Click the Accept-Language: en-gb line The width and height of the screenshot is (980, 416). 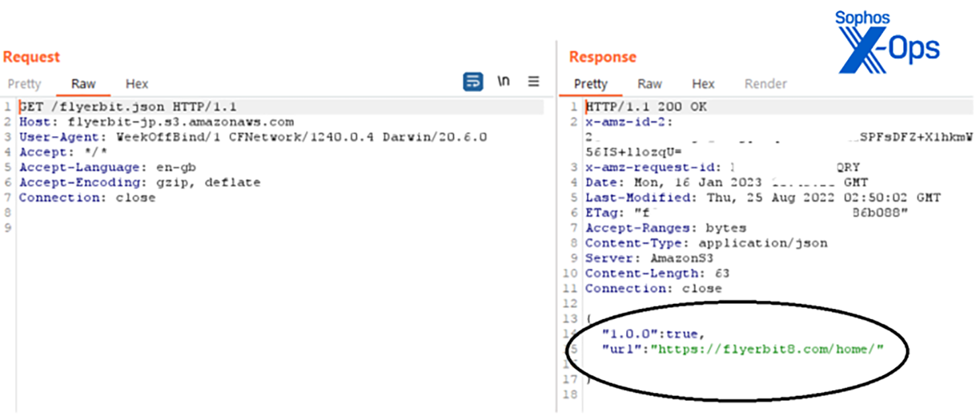tap(108, 168)
